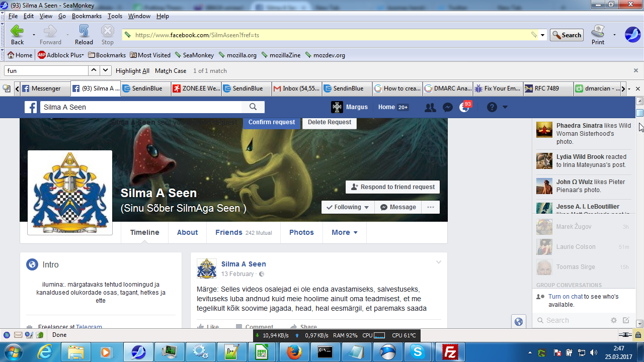The width and height of the screenshot is (644, 362).
Task: Toggle Match Case in the find bar
Action: pos(171,71)
